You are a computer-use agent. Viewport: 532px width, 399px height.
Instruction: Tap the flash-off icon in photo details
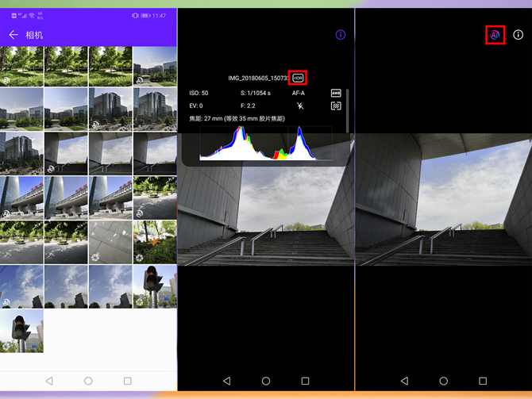pos(299,106)
